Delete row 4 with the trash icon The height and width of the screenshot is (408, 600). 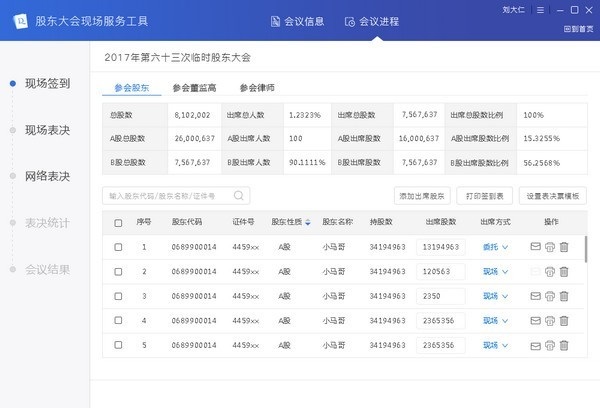564,321
